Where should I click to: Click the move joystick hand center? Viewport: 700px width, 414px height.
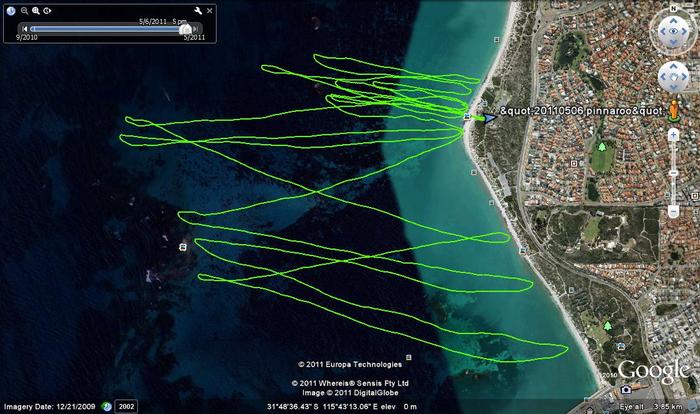[671, 75]
